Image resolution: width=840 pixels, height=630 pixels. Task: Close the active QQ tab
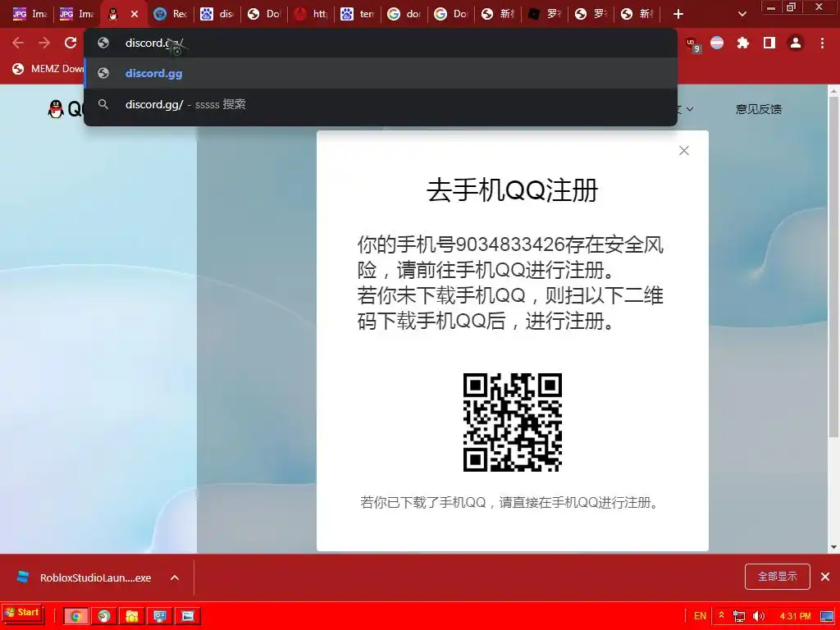135,14
